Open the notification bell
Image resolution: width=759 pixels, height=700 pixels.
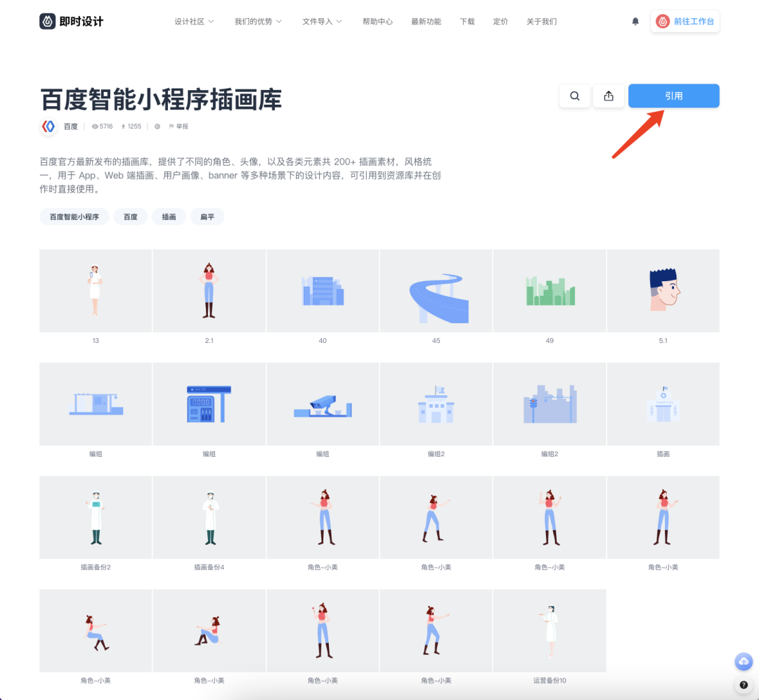635,21
